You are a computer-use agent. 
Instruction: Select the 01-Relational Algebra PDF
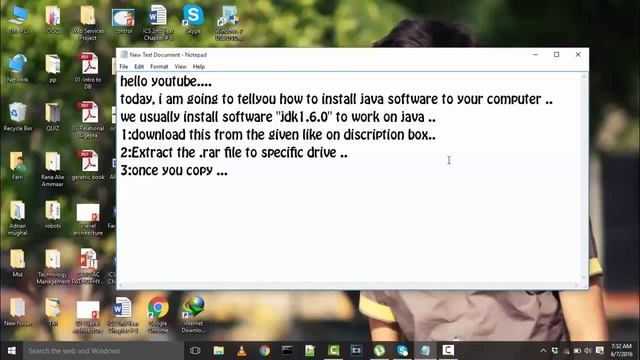point(88,119)
